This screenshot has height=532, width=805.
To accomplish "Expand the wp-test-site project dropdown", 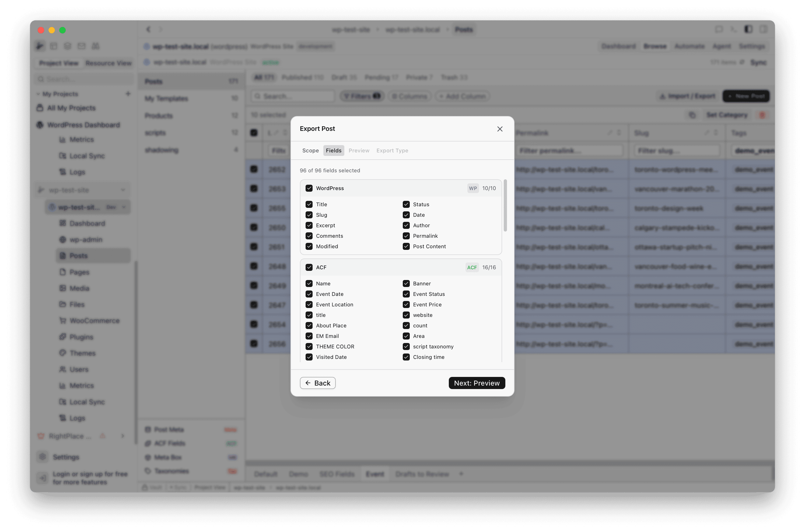I will tap(123, 190).
